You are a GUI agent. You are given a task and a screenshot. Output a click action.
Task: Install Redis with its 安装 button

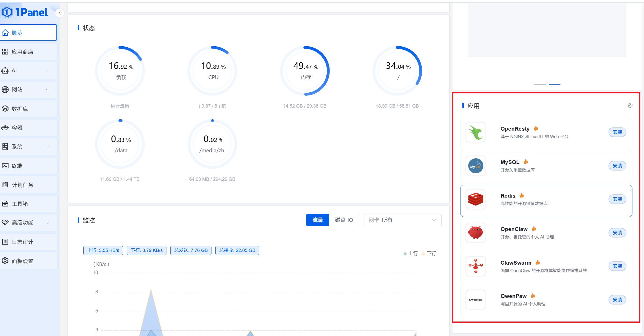[617, 199]
